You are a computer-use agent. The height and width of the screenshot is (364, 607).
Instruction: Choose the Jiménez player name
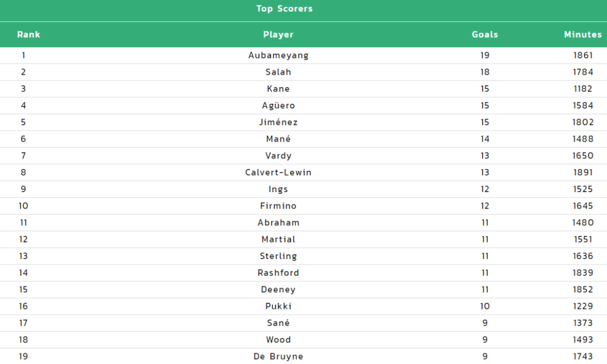pyautogui.click(x=279, y=122)
